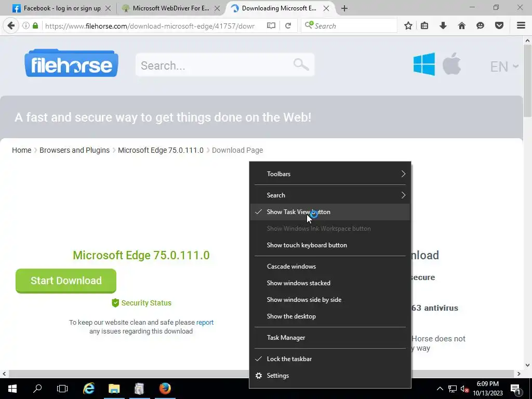This screenshot has height=399, width=532.
Task: Open the taskbar app beside File Explorer
Action: [139, 389]
